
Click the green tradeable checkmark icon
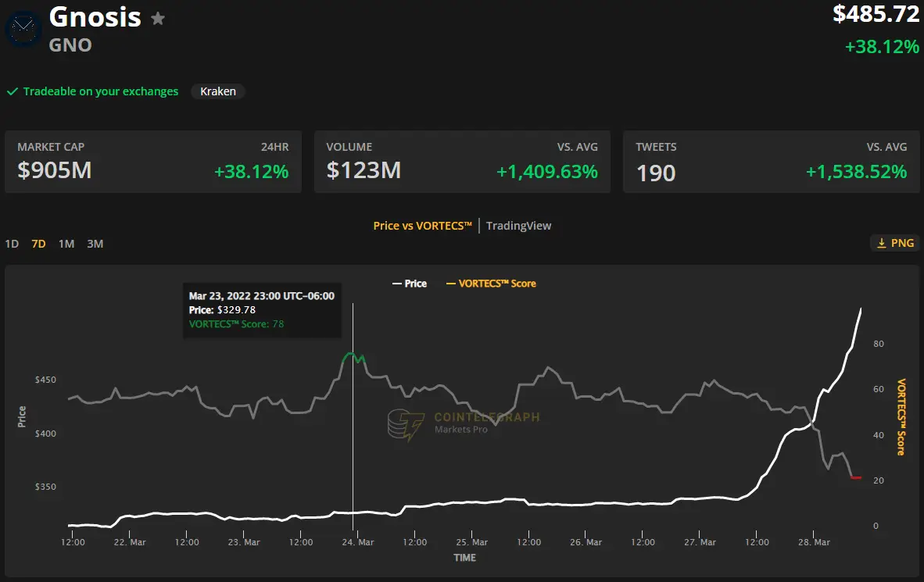click(13, 91)
